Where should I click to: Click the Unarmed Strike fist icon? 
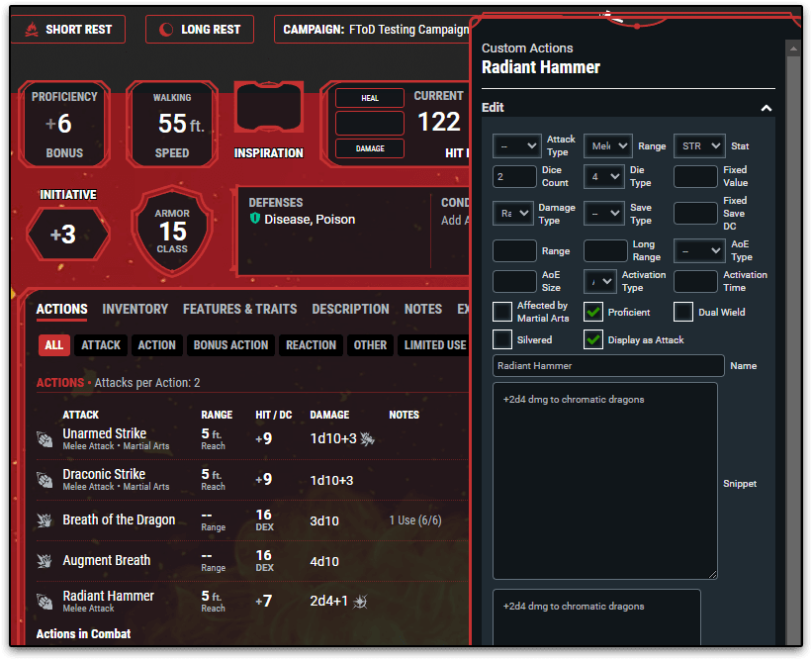pos(45,439)
